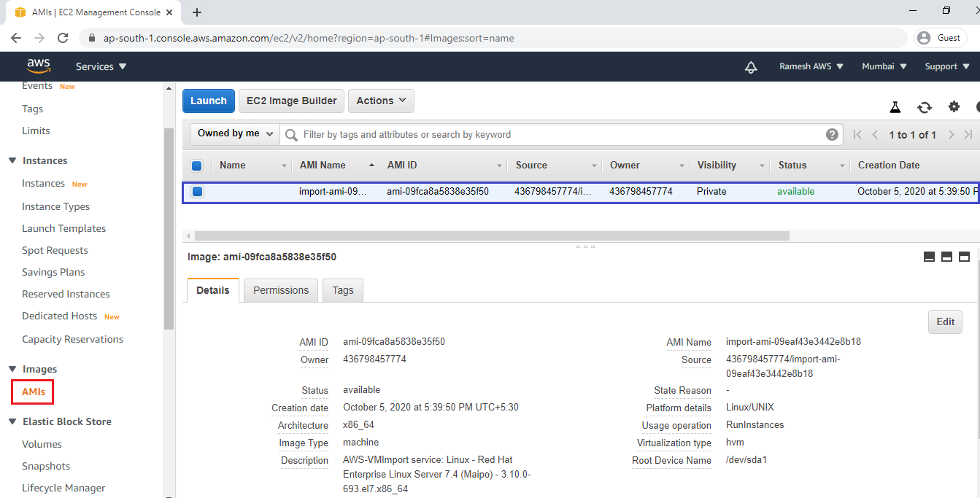Refresh the AMI list
Viewport: 980px width, 498px height.
[925, 107]
